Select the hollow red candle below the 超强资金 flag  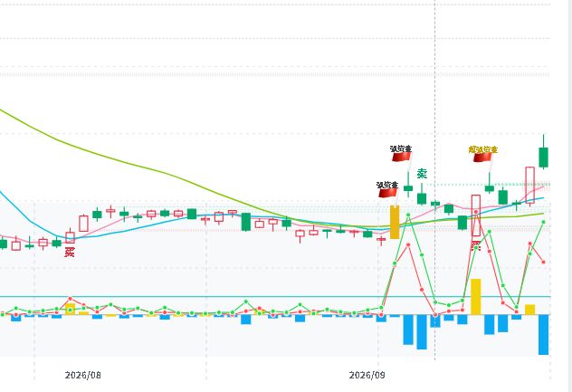[476, 215]
